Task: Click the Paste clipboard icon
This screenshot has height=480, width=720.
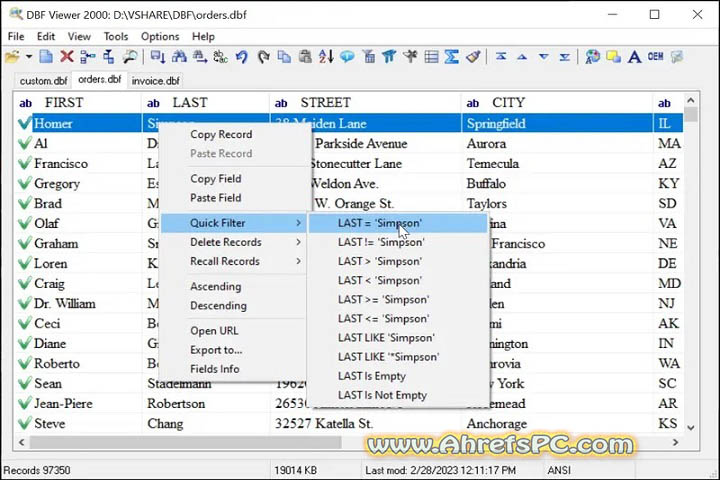Action: (305, 57)
